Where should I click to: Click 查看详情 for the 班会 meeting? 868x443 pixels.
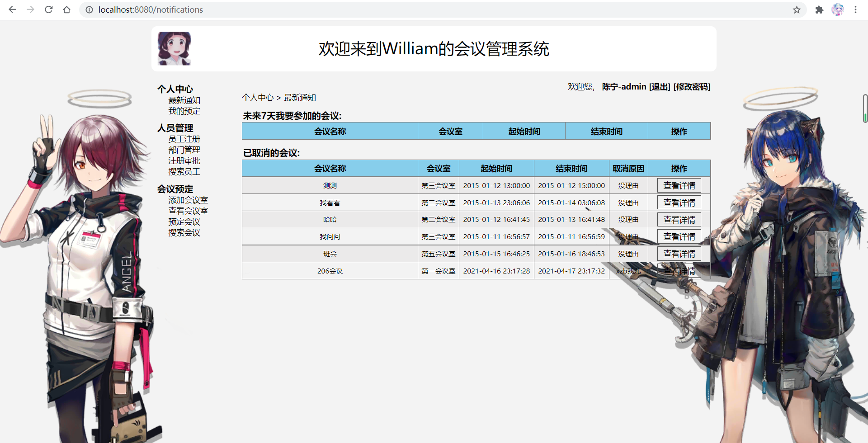click(679, 253)
